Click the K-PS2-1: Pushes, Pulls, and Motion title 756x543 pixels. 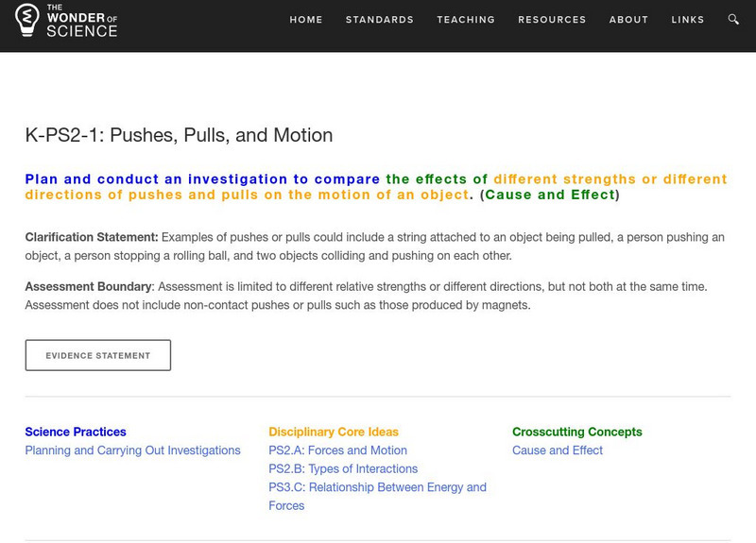179,135
